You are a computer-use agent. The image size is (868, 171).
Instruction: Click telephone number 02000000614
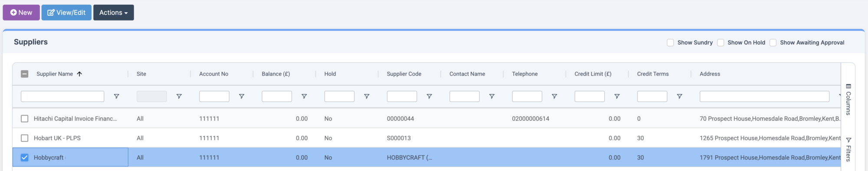(x=530, y=118)
